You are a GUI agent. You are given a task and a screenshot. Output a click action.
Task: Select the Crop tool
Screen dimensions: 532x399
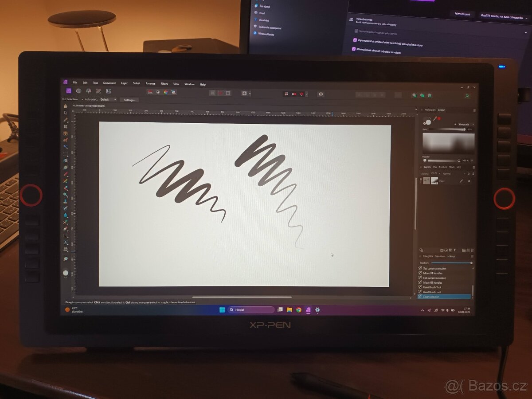(65, 126)
